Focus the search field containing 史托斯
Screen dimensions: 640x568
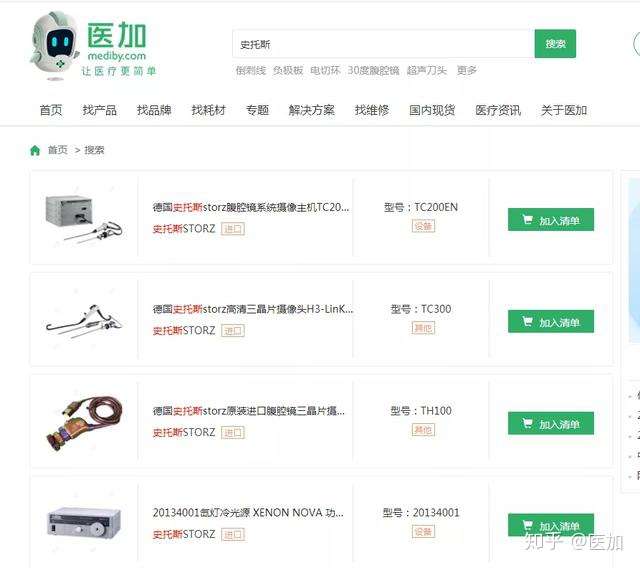tap(383, 44)
